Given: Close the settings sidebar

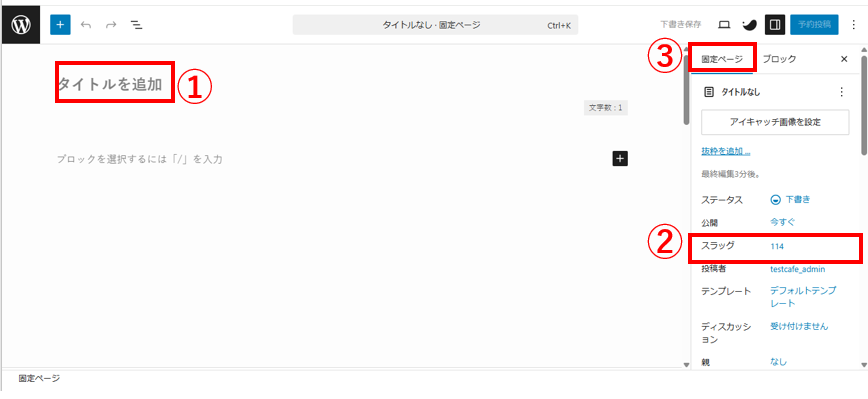Looking at the screenshot, I should click(844, 59).
